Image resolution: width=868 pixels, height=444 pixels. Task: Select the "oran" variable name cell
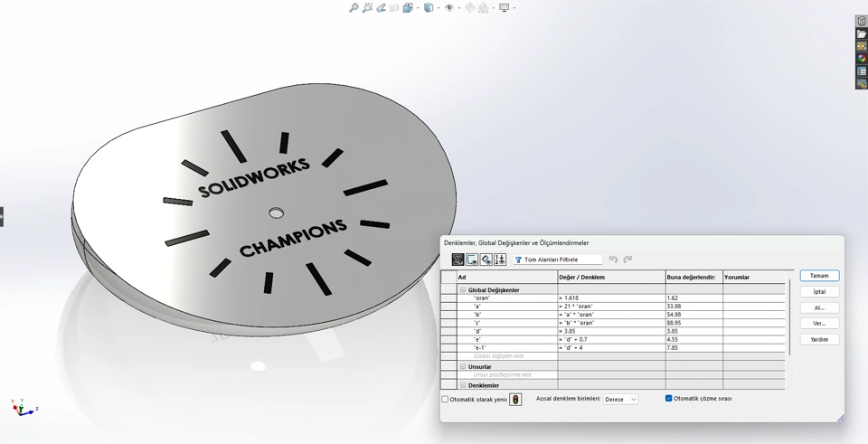[x=507, y=298]
